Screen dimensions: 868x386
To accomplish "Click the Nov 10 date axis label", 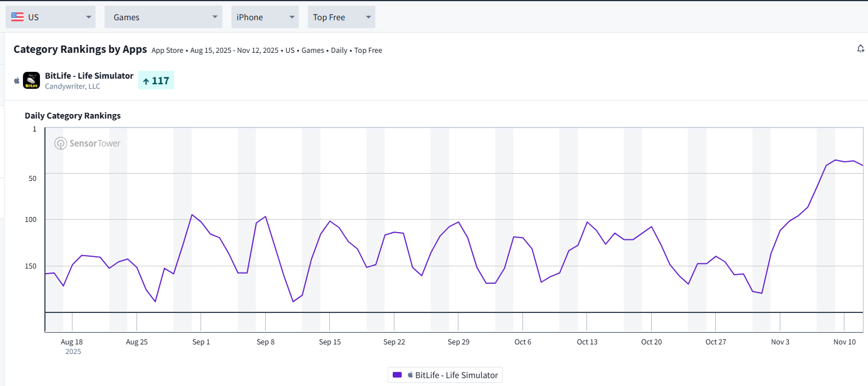I will [x=844, y=342].
